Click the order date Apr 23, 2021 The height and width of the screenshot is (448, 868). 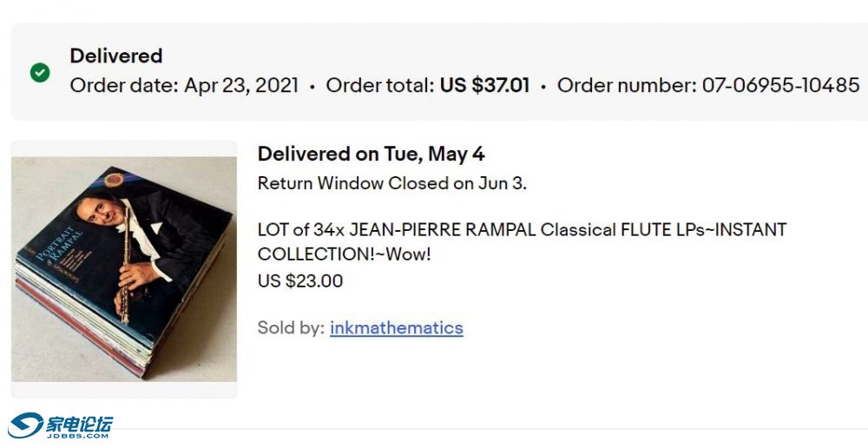pos(241,85)
